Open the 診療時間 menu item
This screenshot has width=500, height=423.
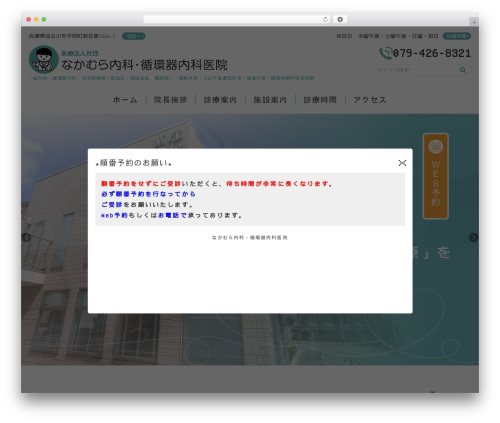click(x=320, y=100)
